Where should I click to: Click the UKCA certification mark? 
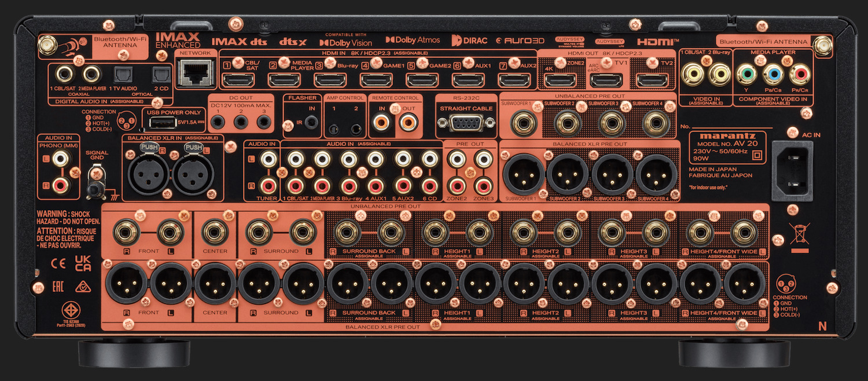[x=83, y=264]
